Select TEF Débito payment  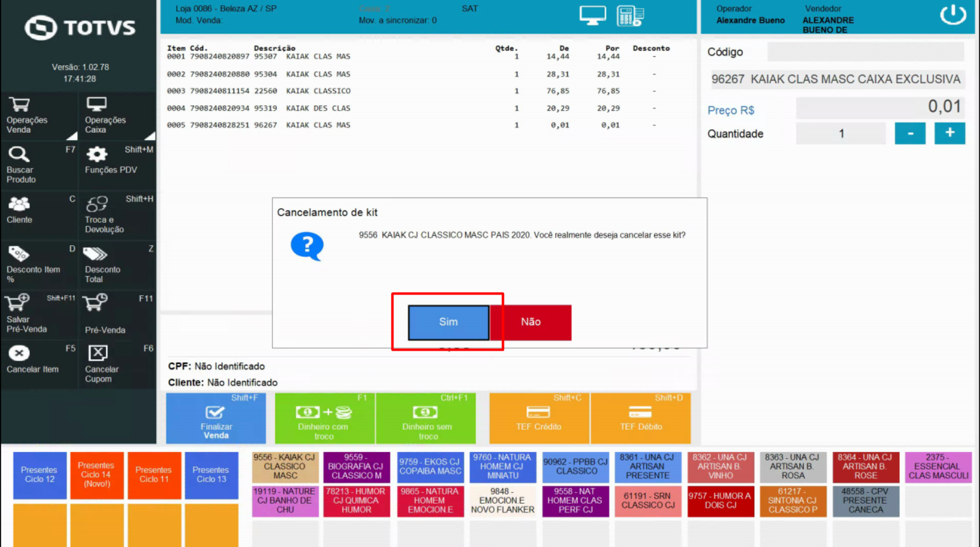(x=641, y=418)
